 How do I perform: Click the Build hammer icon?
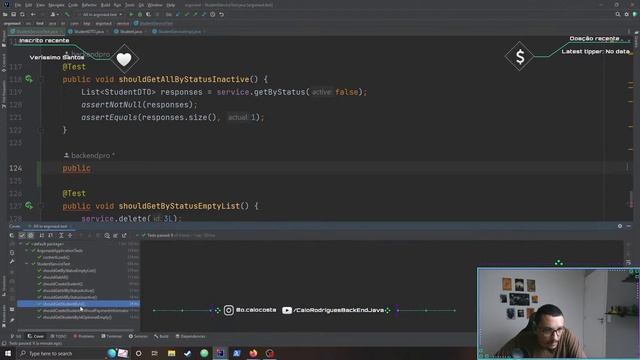pos(67,14)
